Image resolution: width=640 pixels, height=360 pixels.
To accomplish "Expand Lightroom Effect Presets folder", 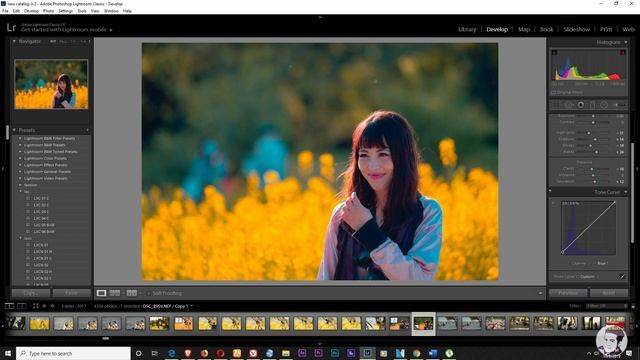I will pyautogui.click(x=20, y=165).
